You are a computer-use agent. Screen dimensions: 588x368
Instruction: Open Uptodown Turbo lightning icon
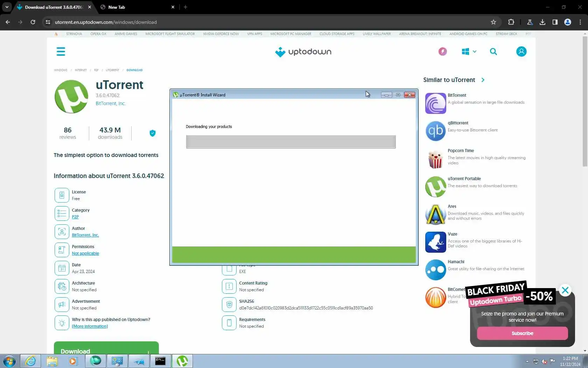(x=443, y=52)
